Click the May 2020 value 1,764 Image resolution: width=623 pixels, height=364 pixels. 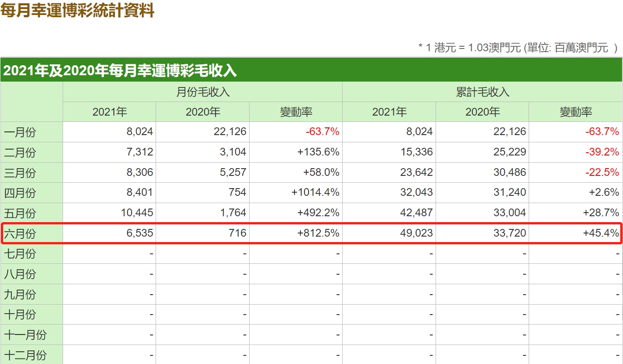click(x=233, y=213)
